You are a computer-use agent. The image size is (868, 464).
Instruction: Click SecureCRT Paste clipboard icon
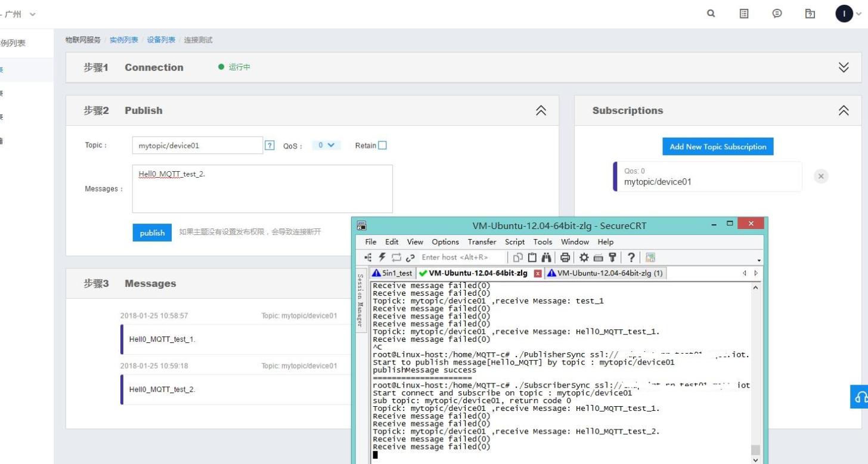tap(532, 257)
